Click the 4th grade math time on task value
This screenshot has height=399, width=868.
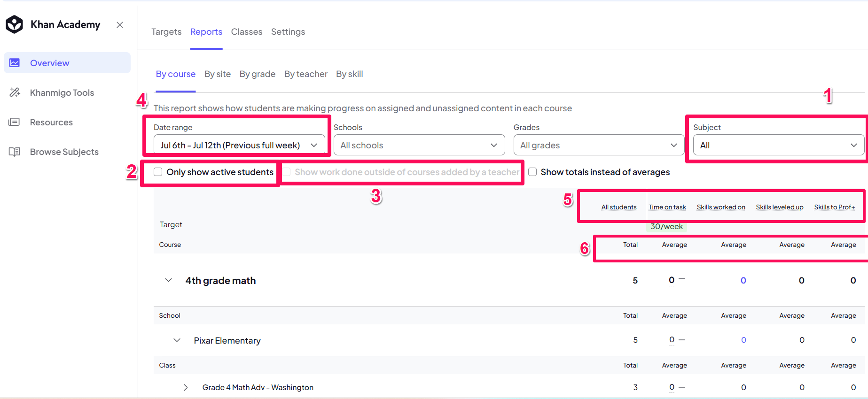click(672, 280)
